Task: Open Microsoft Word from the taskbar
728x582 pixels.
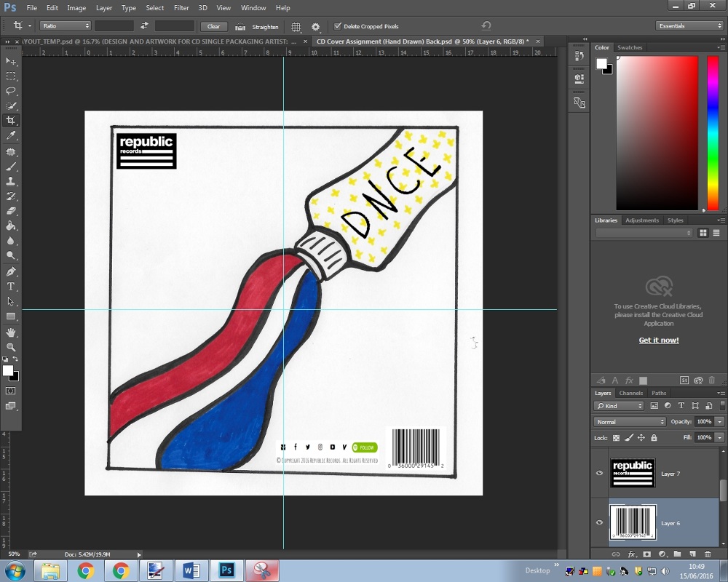Action: (191, 570)
